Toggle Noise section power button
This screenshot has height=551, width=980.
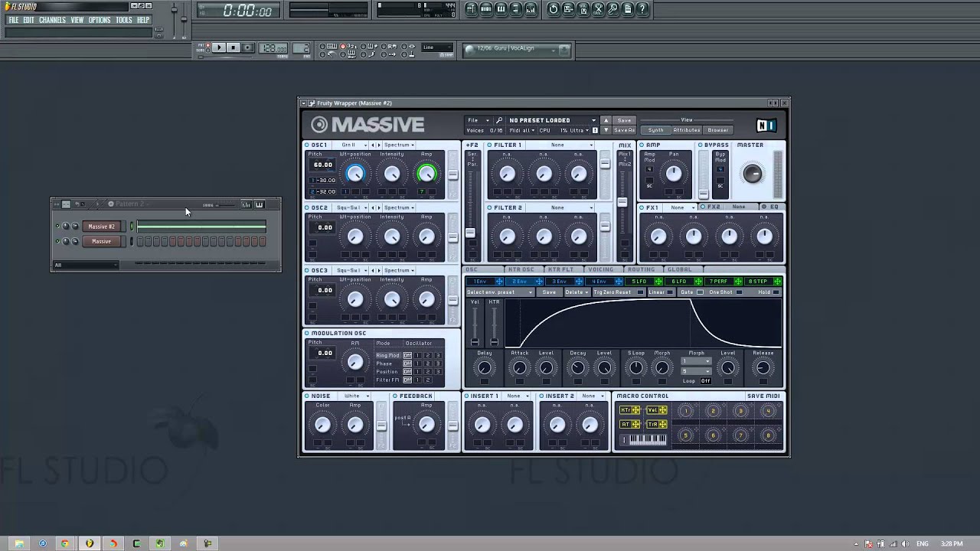(307, 396)
